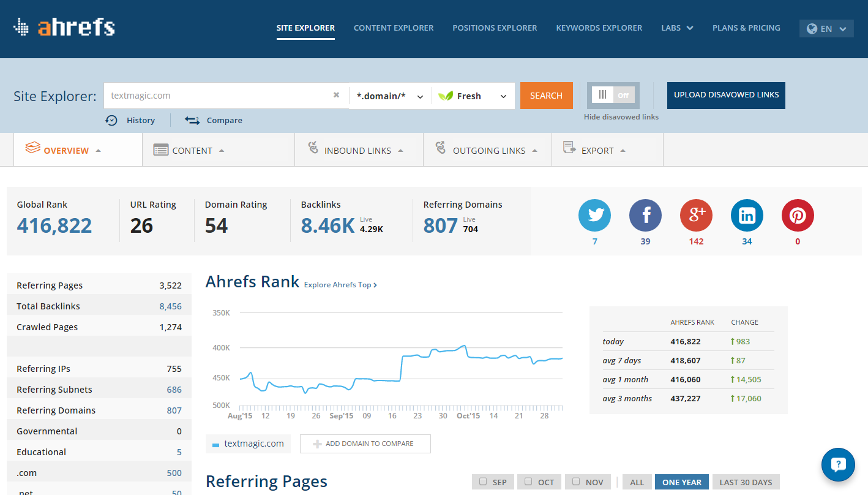Click the Overview layers icon

[x=32, y=148]
